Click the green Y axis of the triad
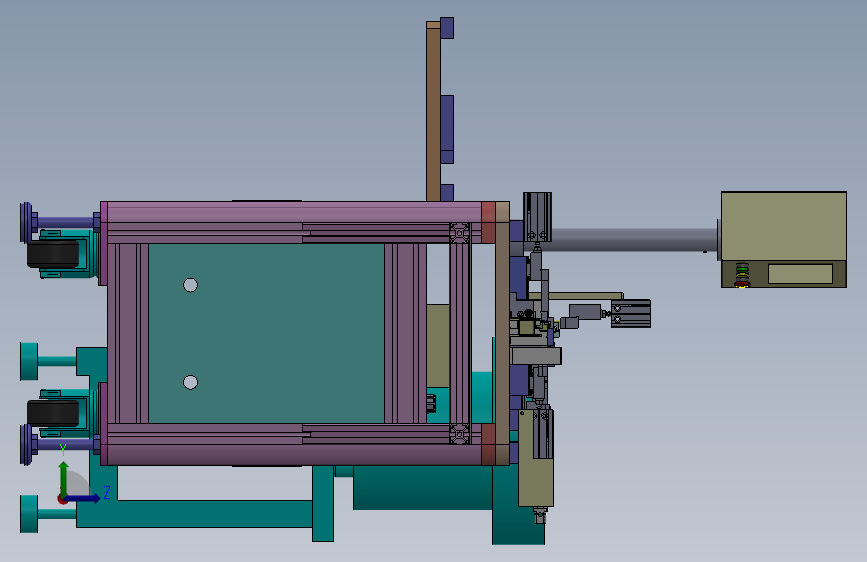 coord(64,479)
